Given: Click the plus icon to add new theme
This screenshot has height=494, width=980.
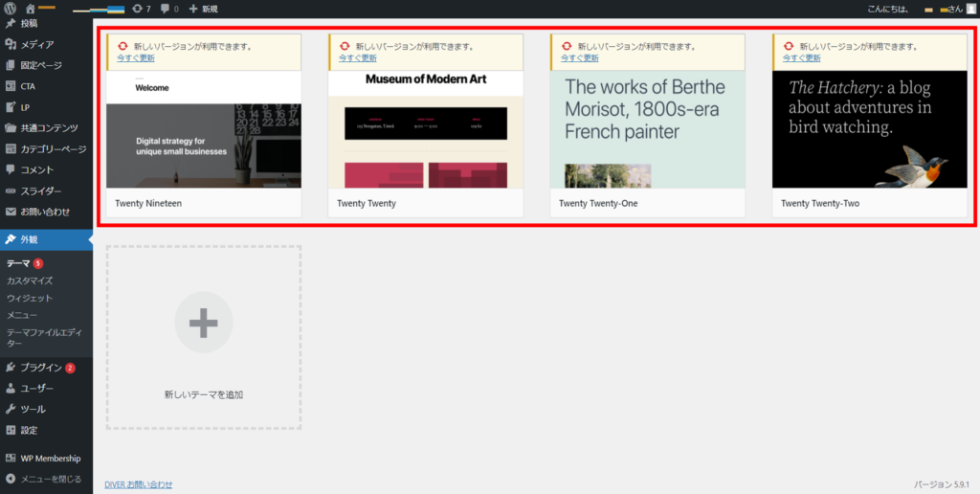Looking at the screenshot, I should (203, 324).
